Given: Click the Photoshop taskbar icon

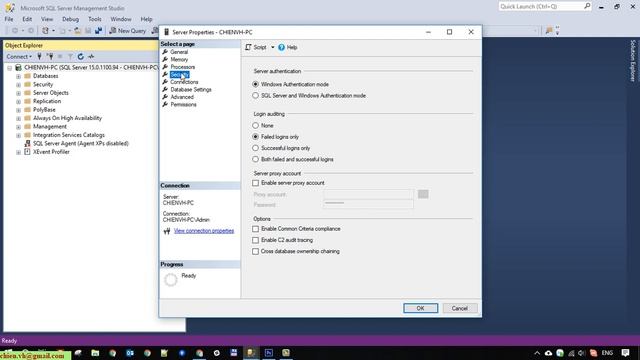Looking at the screenshot, I should pos(269,353).
